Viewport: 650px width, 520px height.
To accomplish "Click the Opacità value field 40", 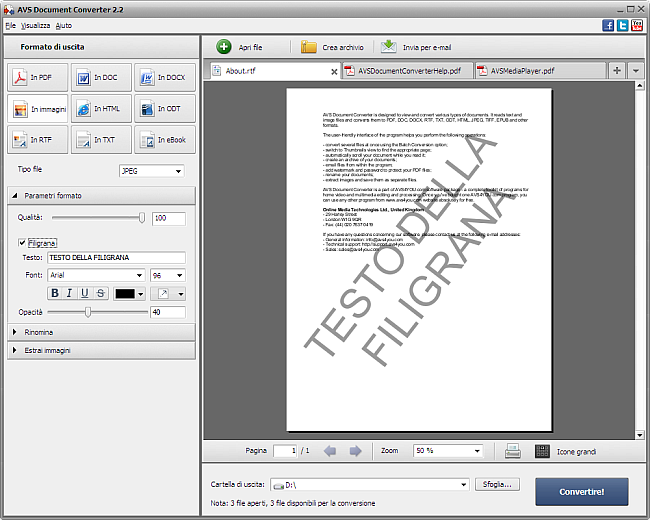I will (x=167, y=312).
